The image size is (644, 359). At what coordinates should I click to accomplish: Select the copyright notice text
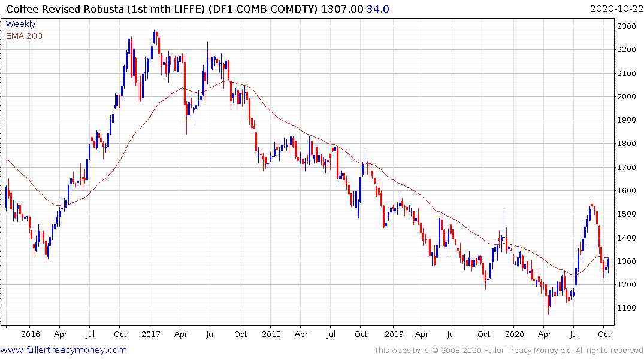click(509, 351)
